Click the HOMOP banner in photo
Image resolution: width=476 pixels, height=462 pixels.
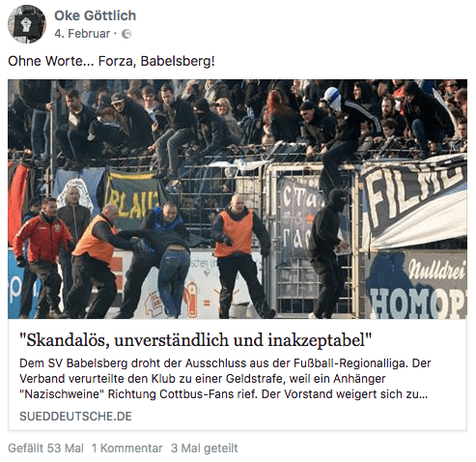point(418,303)
